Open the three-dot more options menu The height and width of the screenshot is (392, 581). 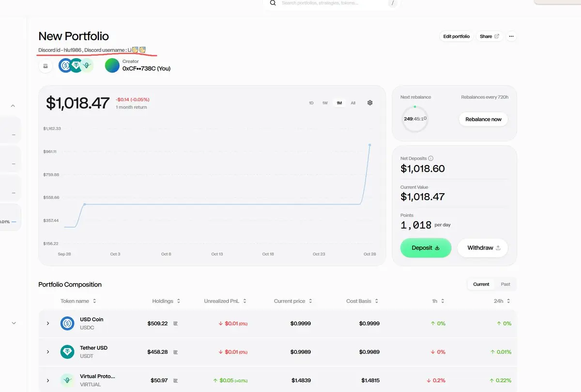coord(511,36)
